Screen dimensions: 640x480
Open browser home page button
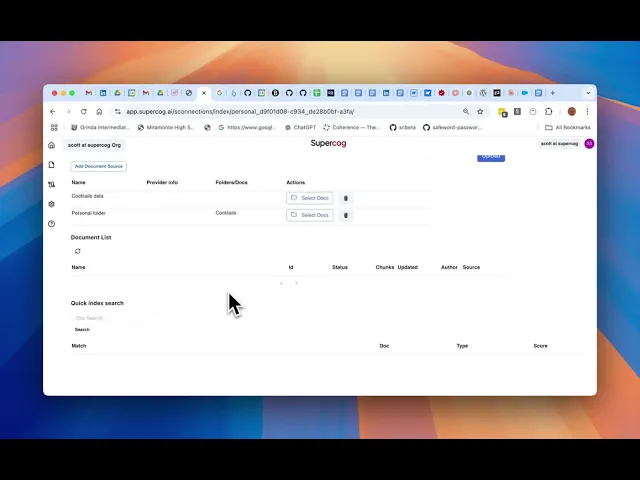point(99,111)
